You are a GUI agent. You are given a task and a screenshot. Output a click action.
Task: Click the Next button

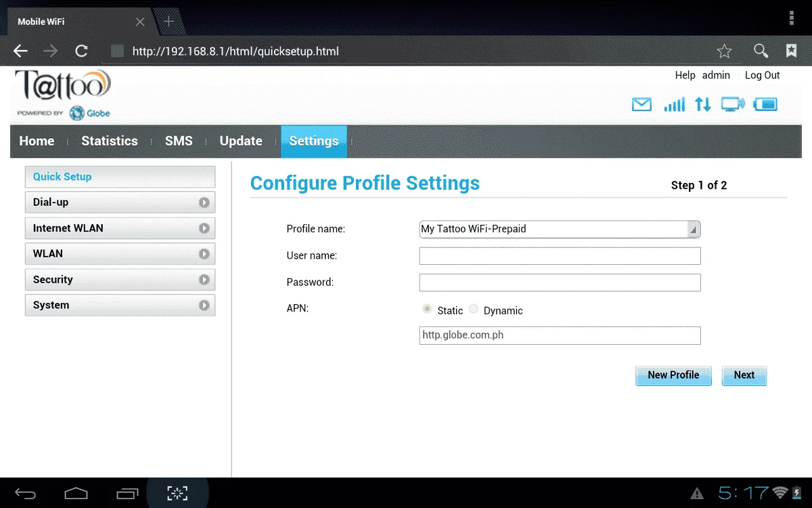click(744, 375)
